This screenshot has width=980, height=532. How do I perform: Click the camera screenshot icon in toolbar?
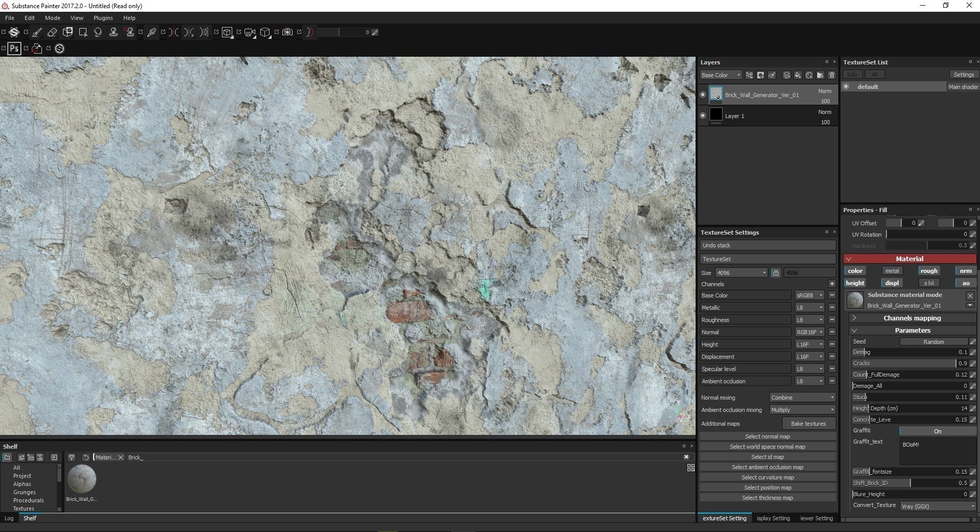point(287,32)
